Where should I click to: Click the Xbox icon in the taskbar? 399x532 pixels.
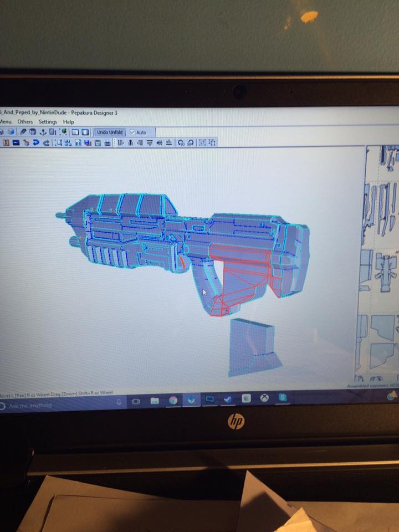click(x=265, y=398)
